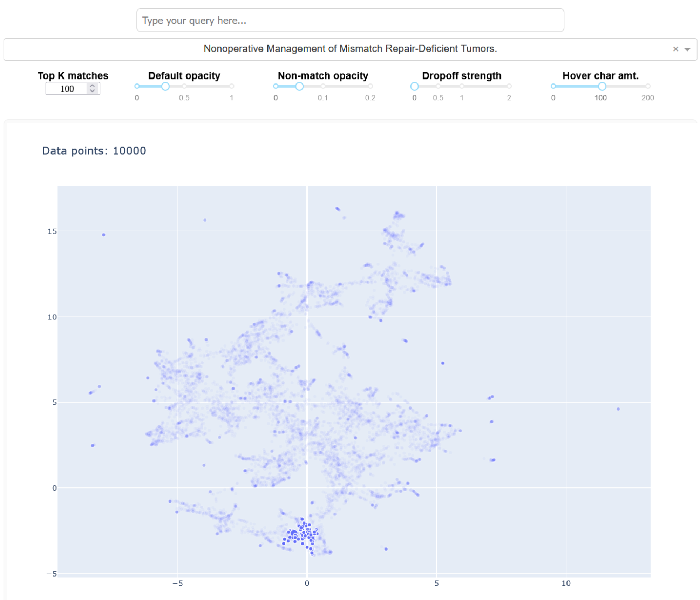700x600 pixels.
Task: Click the Top K matches number field
Action: pos(67,89)
